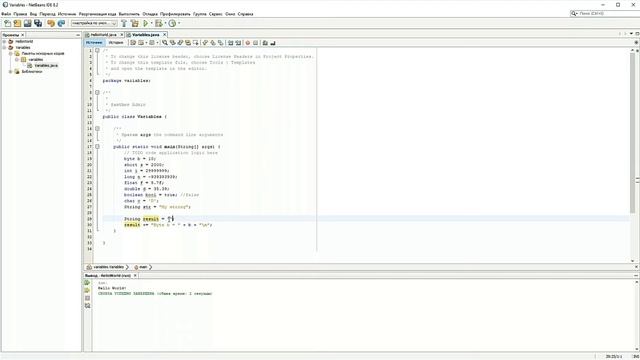Click the Save All toolbar icon

pyautogui.click(x=38, y=23)
